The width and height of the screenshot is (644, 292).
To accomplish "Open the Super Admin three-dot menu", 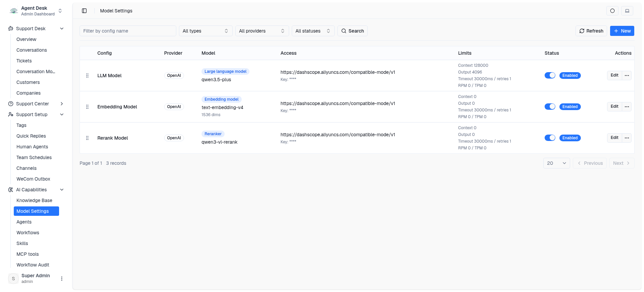I will 62,279.
